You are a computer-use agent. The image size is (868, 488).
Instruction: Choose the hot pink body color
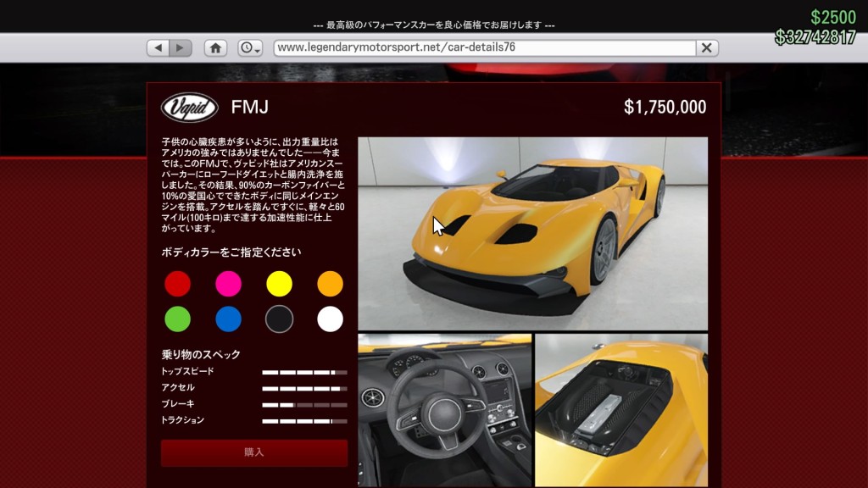click(x=228, y=284)
